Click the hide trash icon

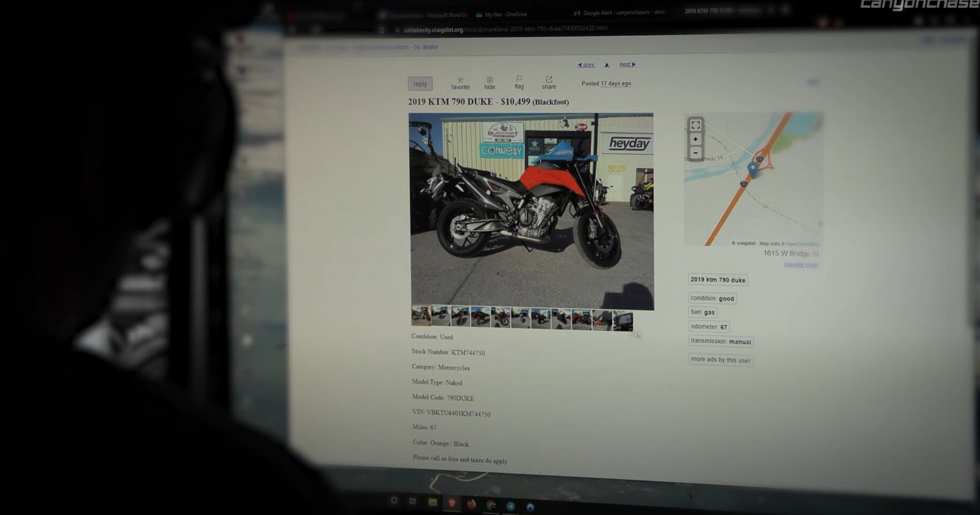coord(490,80)
